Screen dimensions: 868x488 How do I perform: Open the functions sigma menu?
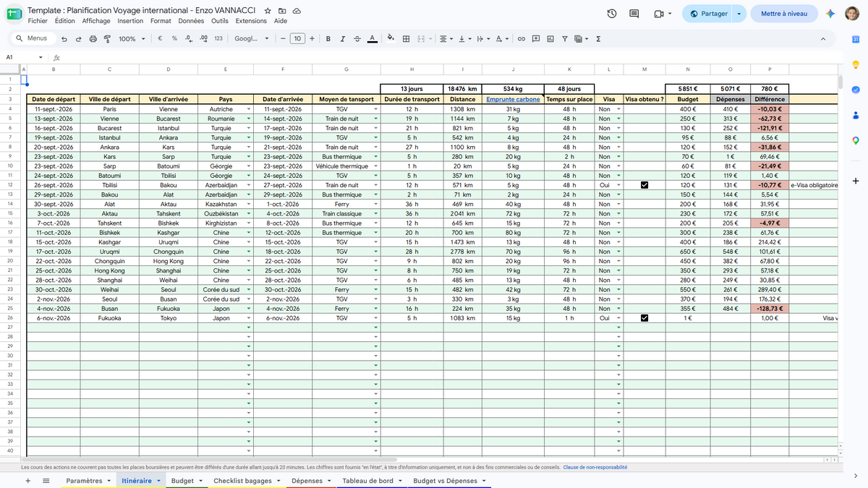point(598,39)
